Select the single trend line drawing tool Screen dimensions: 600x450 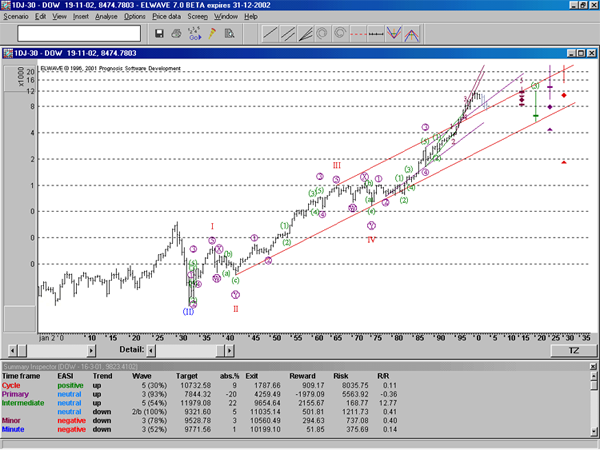click(x=270, y=34)
